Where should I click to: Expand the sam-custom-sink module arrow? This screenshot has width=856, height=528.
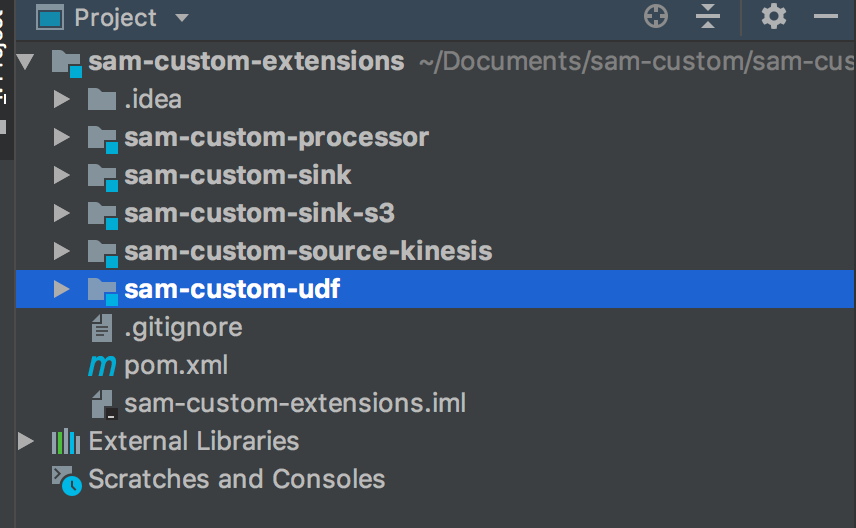pos(62,176)
